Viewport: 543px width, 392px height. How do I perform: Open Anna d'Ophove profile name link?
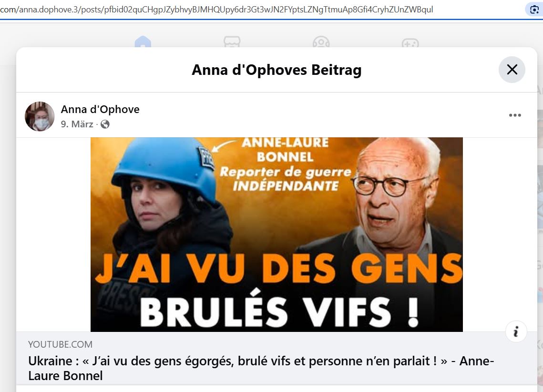tap(100, 109)
